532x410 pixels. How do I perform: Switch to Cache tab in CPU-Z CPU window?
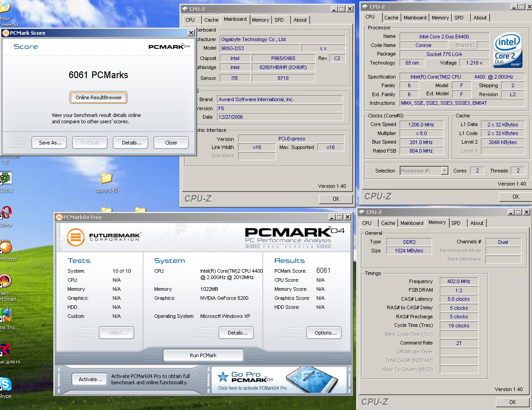click(391, 18)
